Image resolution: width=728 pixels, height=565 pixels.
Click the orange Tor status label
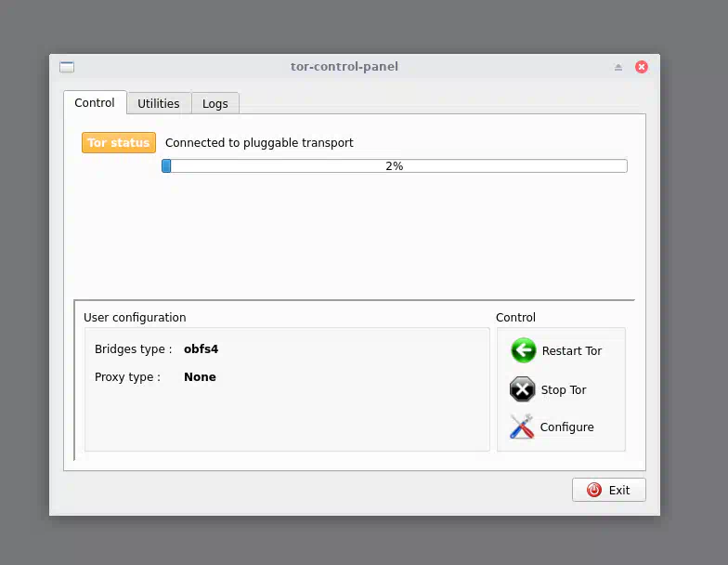119,143
